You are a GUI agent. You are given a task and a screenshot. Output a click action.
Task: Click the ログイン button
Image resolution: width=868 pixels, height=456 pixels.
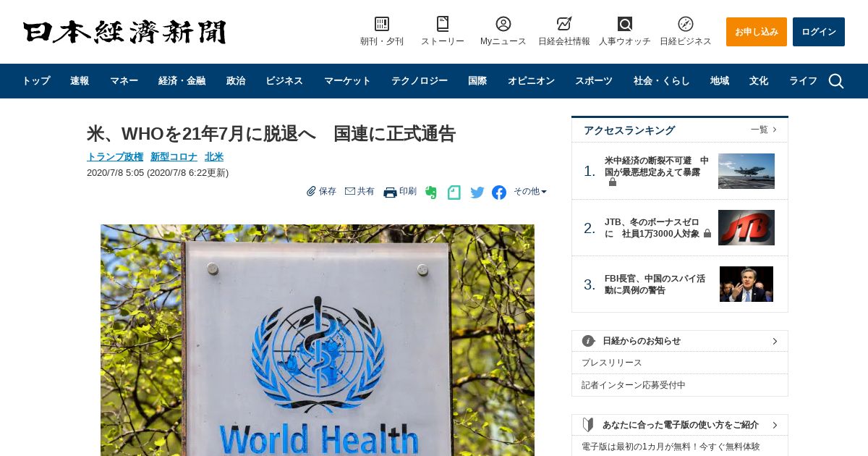click(819, 32)
